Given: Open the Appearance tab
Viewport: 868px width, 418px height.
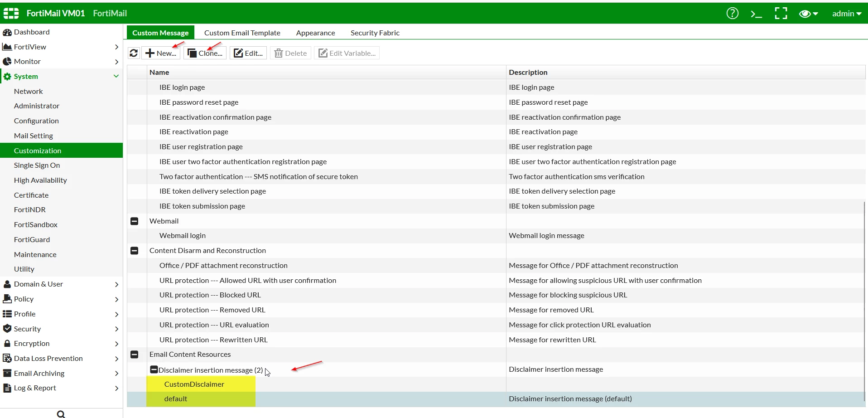Looking at the screenshot, I should tap(316, 33).
